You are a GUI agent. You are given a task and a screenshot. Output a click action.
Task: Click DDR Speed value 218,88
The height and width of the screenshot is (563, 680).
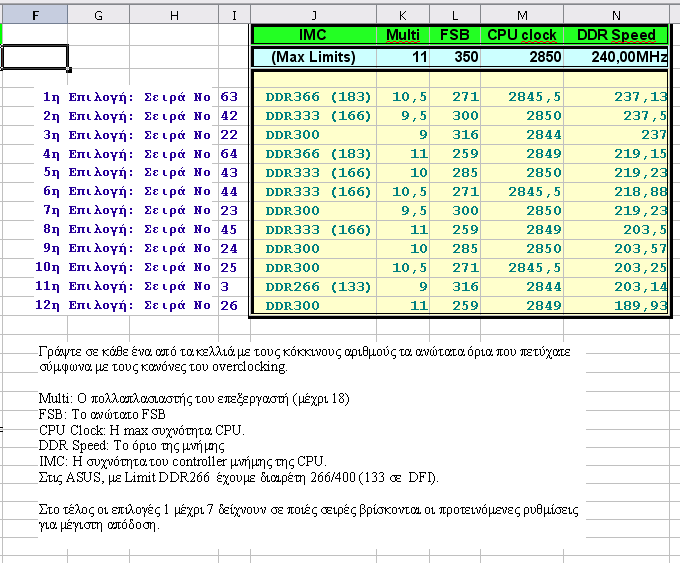[640, 192]
